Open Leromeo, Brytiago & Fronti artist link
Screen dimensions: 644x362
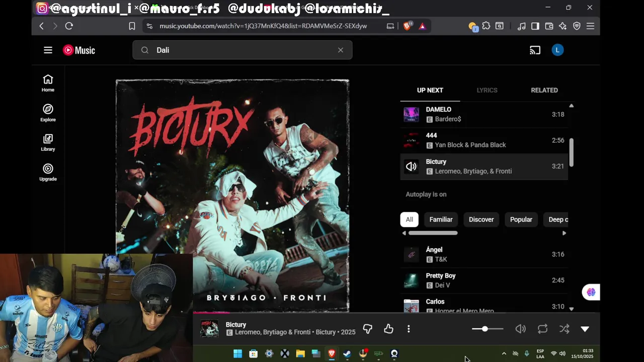(x=273, y=332)
